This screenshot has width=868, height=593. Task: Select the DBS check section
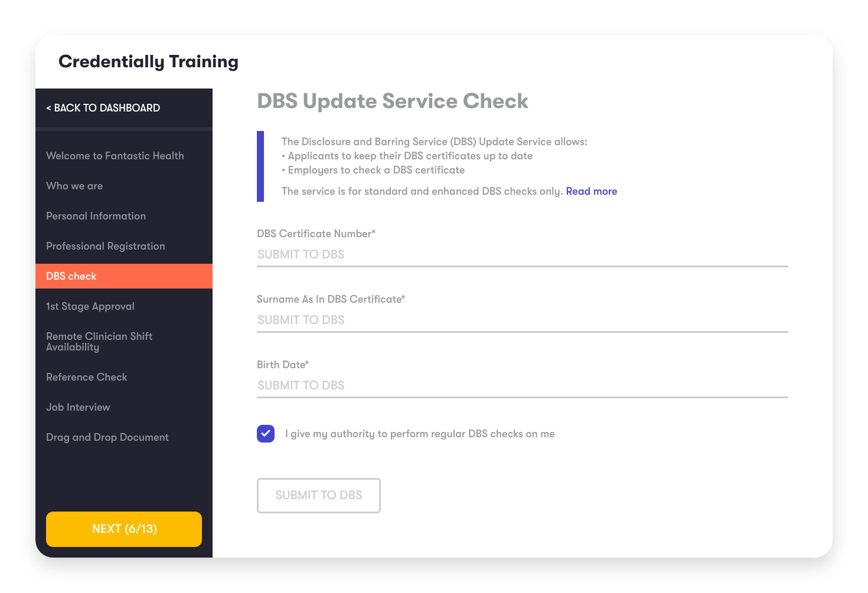tap(71, 276)
